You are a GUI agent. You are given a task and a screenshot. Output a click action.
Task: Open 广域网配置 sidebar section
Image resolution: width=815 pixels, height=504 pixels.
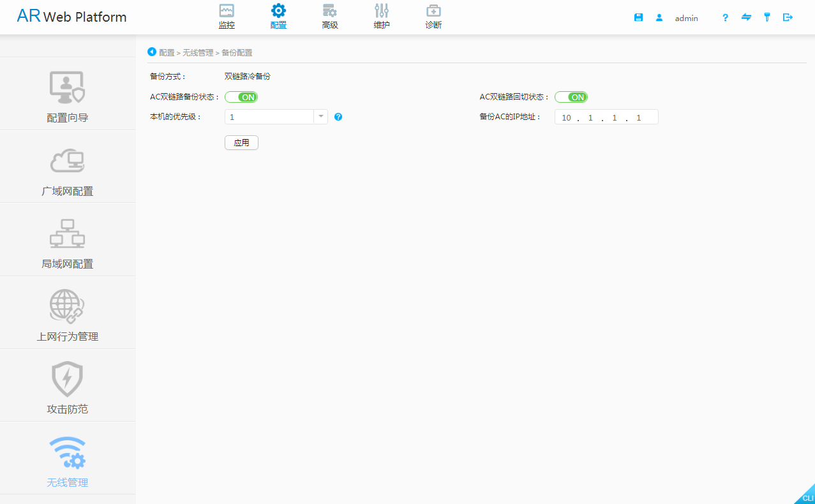point(68,167)
